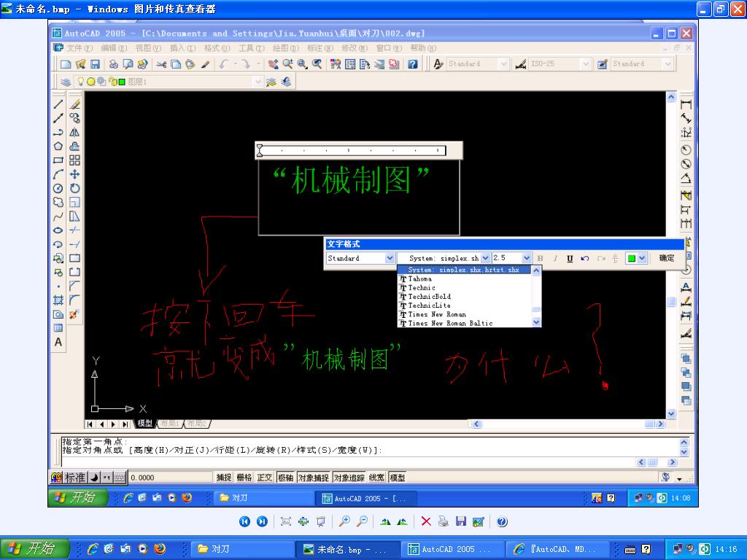Select AutoCAD Line tool in draw toolbar
The image size is (747, 560).
58,104
